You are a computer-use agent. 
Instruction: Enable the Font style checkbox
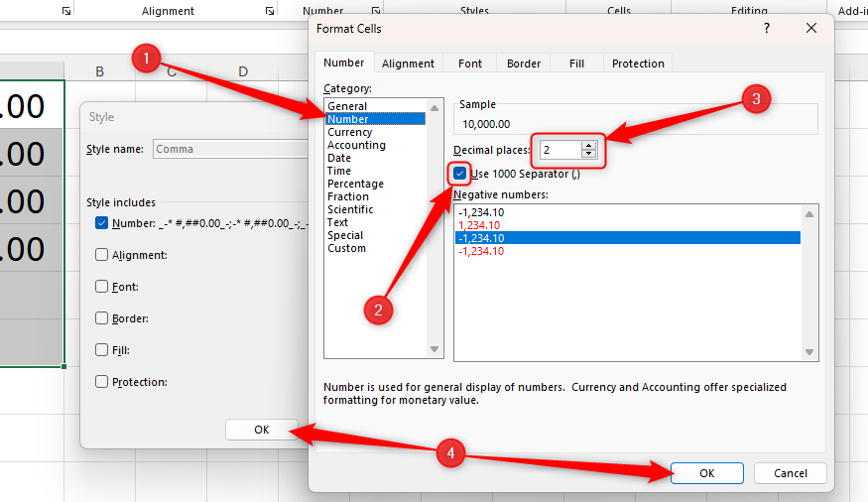[101, 287]
